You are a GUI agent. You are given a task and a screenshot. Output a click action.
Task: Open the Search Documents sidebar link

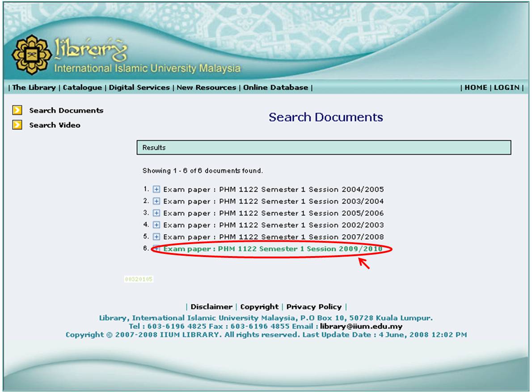click(x=66, y=110)
